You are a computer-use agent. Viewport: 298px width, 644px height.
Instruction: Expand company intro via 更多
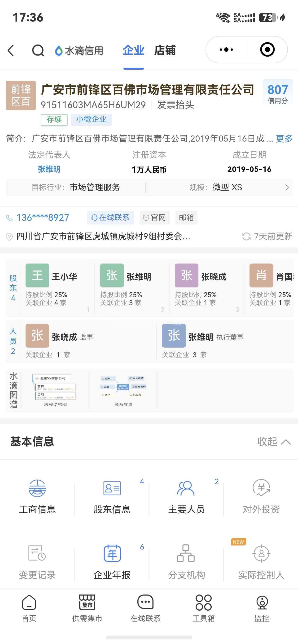coord(284,138)
